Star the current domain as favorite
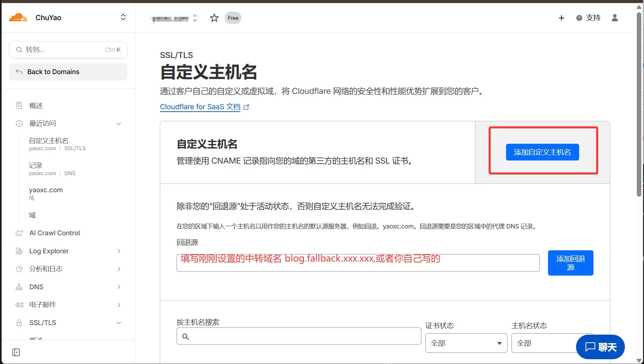Image resolution: width=644 pixels, height=364 pixels. coord(214,18)
